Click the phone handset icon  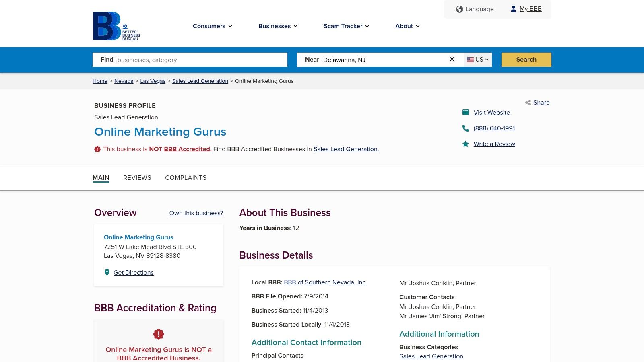pyautogui.click(x=466, y=128)
